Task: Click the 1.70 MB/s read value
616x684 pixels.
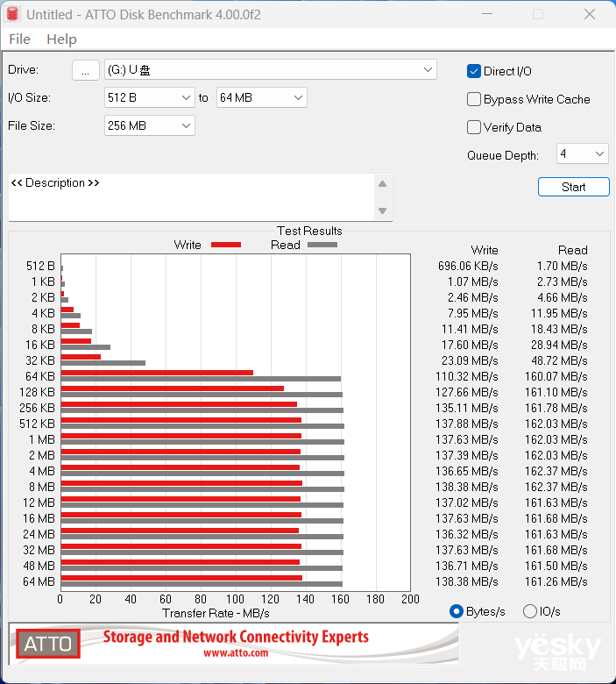Action: (562, 266)
